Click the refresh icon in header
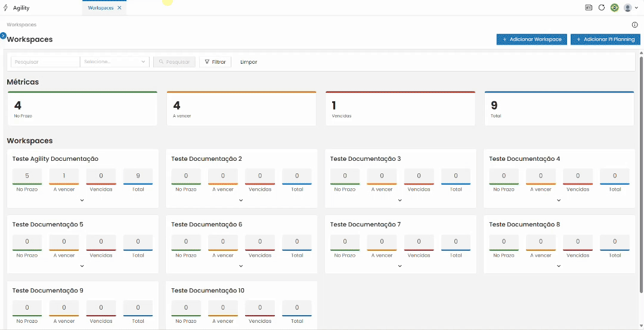644x330 pixels. 601,7
